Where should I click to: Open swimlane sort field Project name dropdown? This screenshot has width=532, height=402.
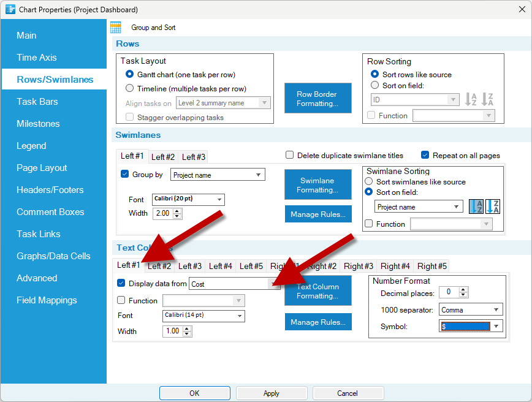(419, 207)
